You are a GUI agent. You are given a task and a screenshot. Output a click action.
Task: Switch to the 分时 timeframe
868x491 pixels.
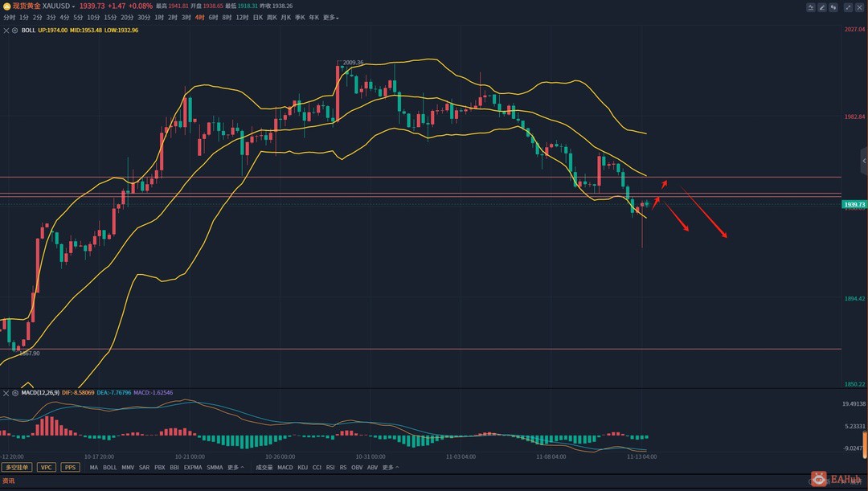10,18
